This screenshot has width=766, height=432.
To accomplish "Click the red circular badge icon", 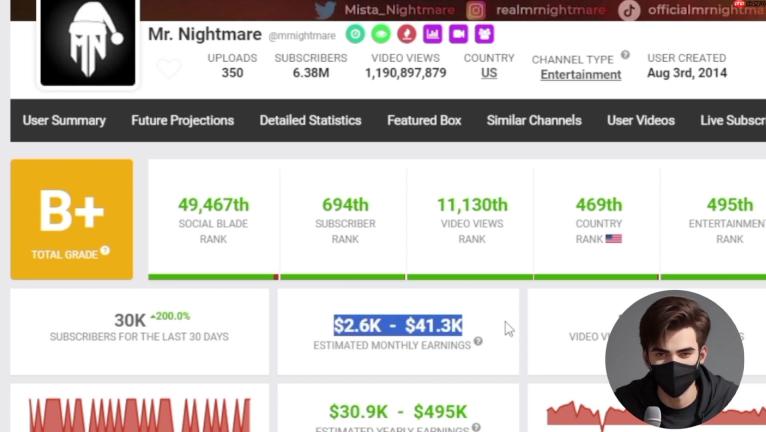I will [x=406, y=34].
